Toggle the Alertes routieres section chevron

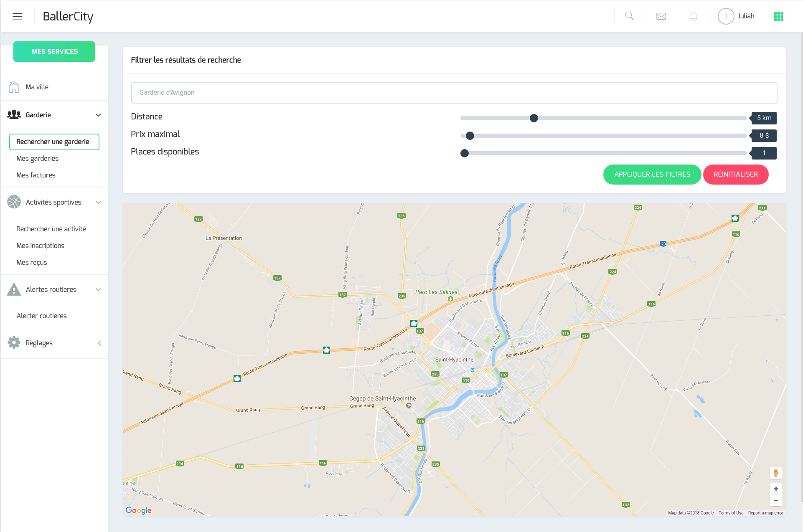point(98,290)
